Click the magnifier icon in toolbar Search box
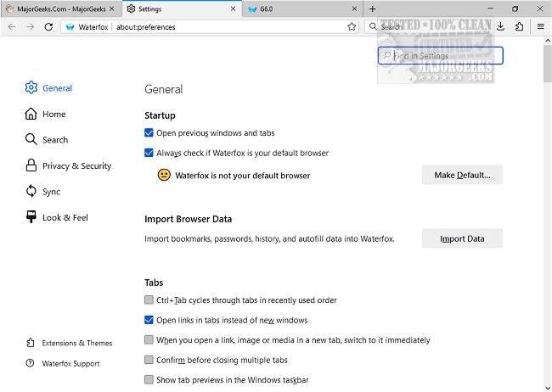This screenshot has height=392, width=552. click(373, 26)
